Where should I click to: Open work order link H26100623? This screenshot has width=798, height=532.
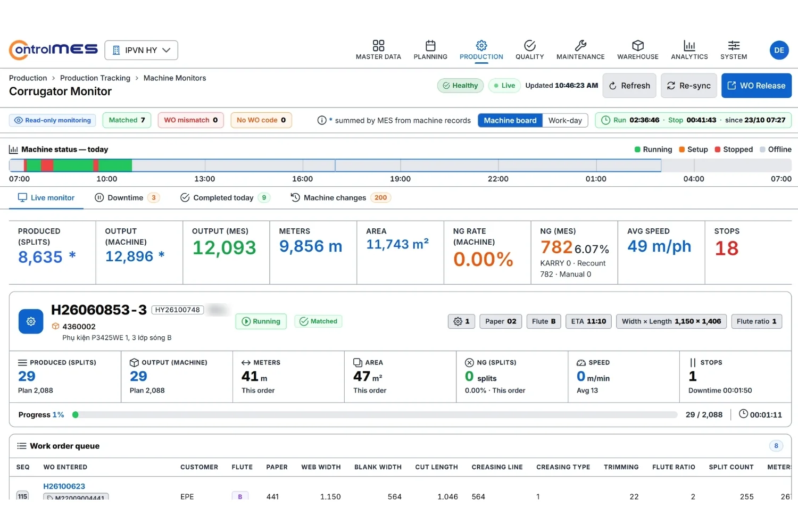(x=64, y=486)
